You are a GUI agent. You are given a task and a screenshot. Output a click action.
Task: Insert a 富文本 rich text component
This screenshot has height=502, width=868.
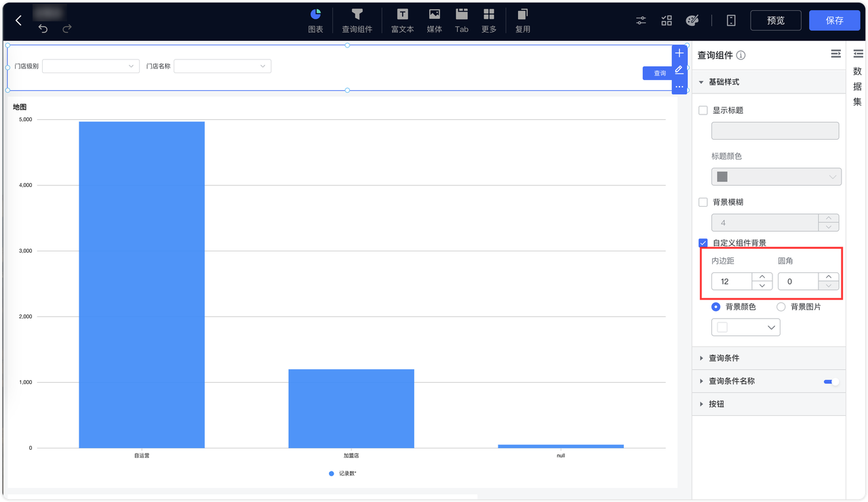tap(403, 20)
